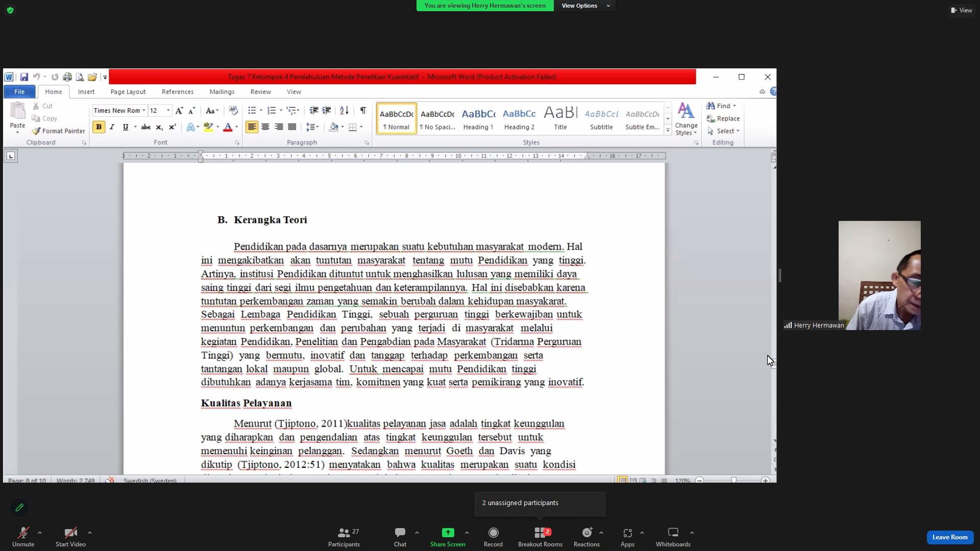Click Replace in Editing group
Image resolution: width=980 pixels, height=551 pixels.
723,118
